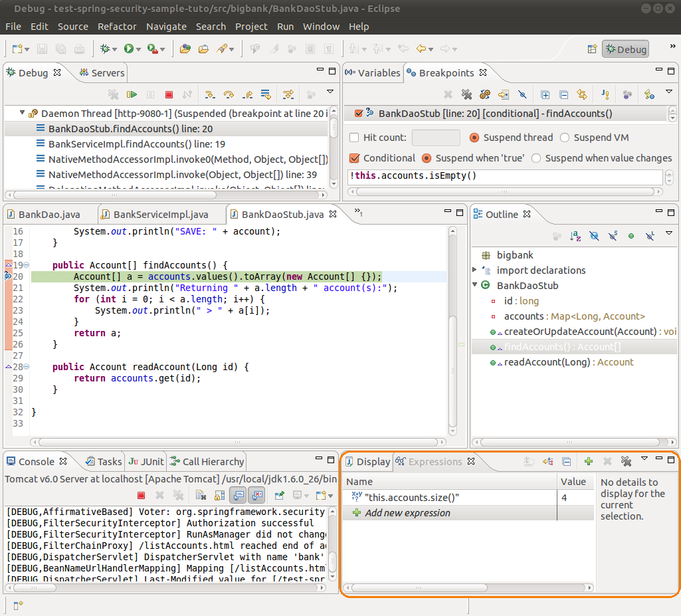
Task: Toggle Skip All Breakpoints icon
Action: tap(522, 95)
